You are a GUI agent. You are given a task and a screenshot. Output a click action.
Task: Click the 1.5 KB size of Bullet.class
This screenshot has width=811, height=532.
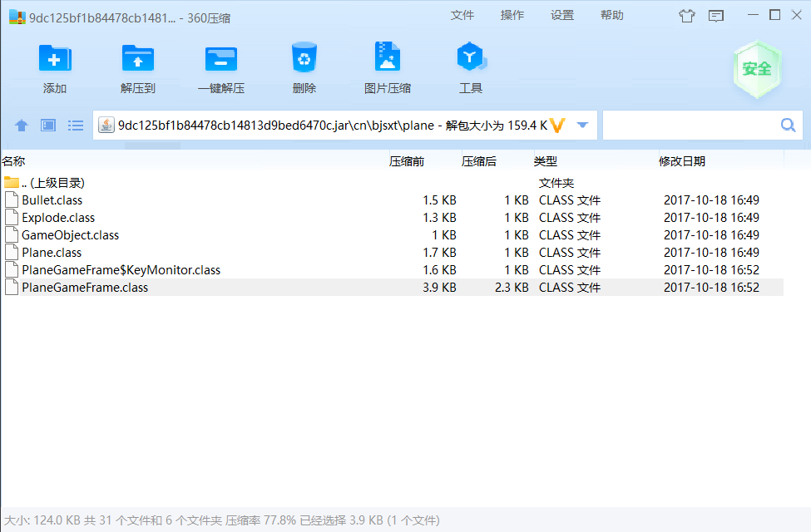tap(440, 200)
